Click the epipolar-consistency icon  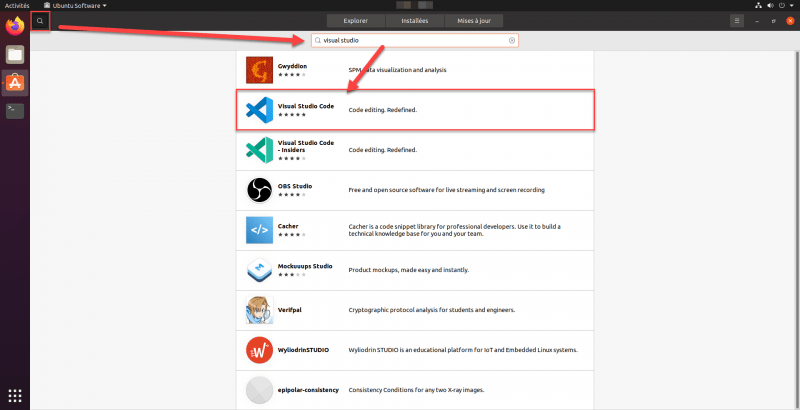[259, 390]
